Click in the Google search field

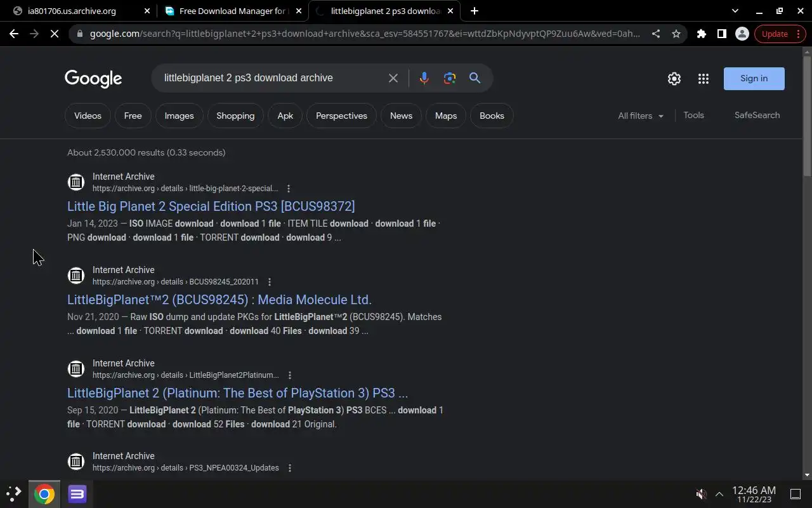(x=270, y=78)
